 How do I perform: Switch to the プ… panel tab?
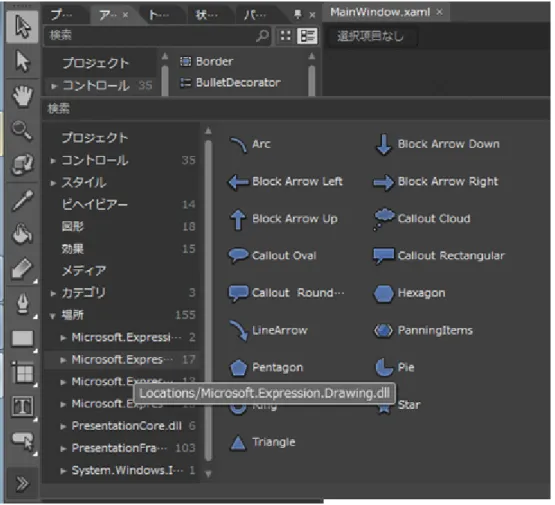point(62,15)
